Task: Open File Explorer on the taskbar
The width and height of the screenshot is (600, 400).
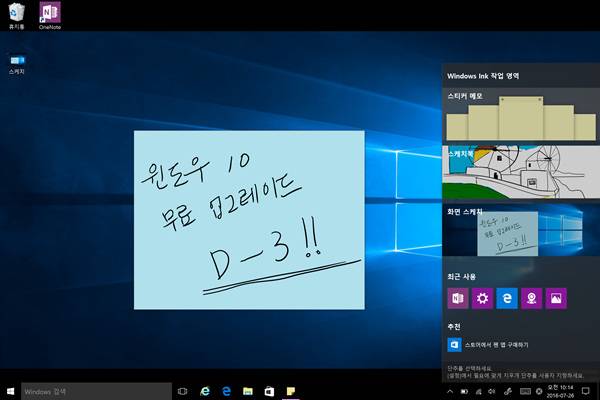Action: [x=248, y=391]
